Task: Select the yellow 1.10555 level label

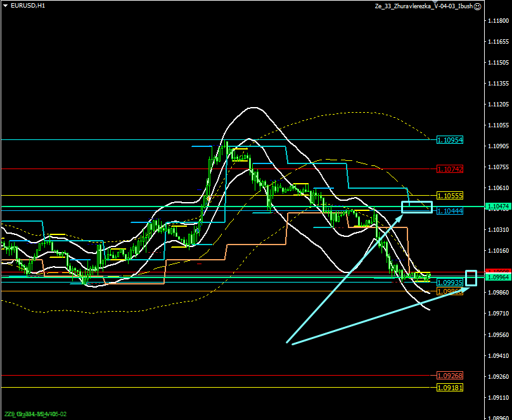Action: click(x=450, y=196)
